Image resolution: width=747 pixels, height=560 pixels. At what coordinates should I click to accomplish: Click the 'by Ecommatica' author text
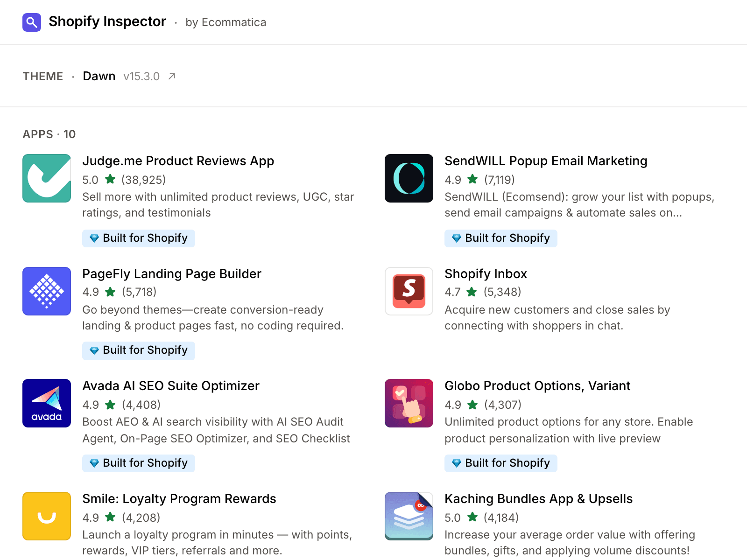(226, 22)
